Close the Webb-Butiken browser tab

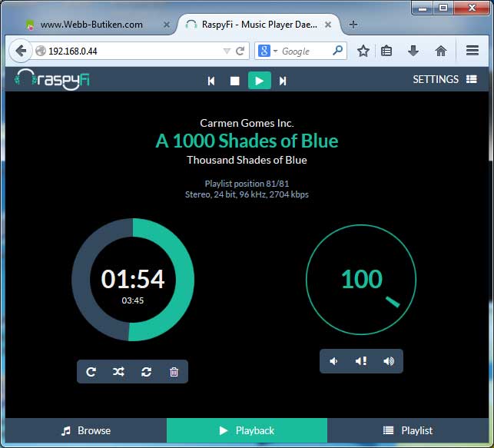pyautogui.click(x=167, y=25)
